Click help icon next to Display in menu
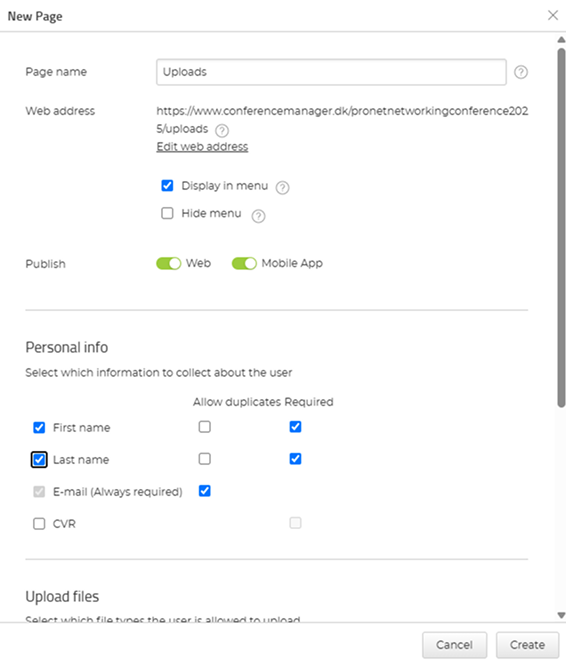Image resolution: width=566 pixels, height=666 pixels. click(x=282, y=187)
